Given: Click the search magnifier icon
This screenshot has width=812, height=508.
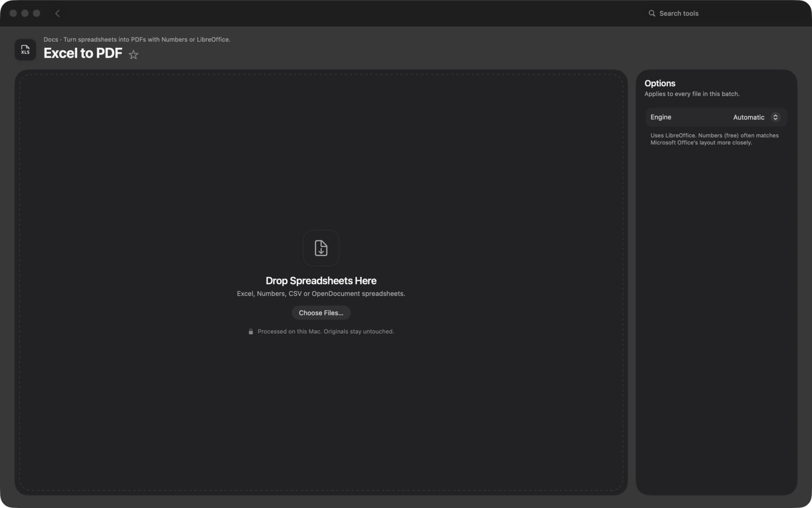Looking at the screenshot, I should point(652,14).
